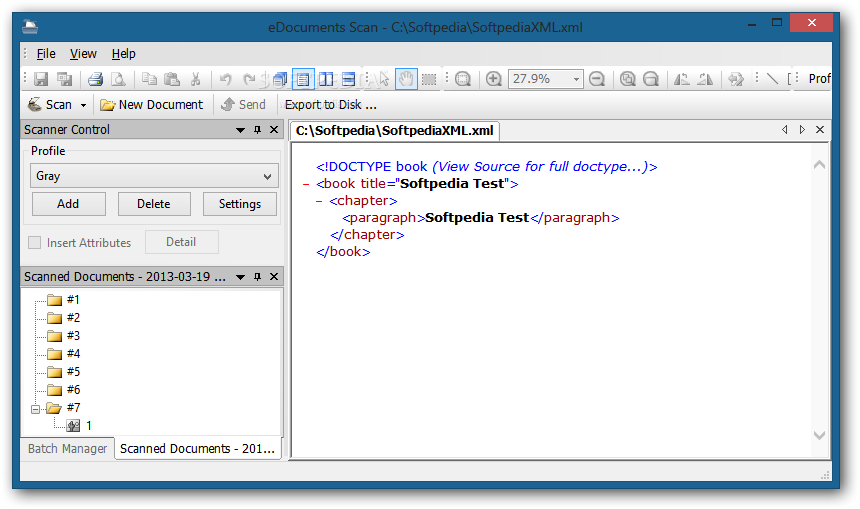Select the dotted rectangle selection tool
Viewport: 860px width, 509px height.
pos(429,80)
